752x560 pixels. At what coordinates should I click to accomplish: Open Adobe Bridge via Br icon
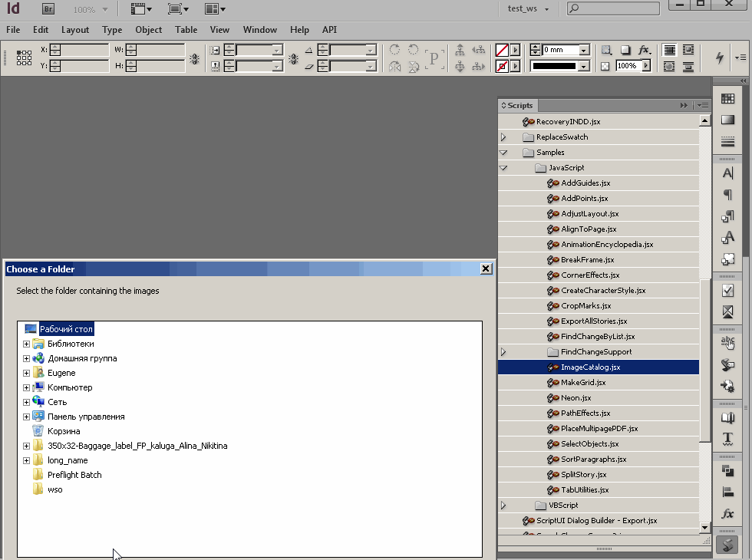[48, 9]
